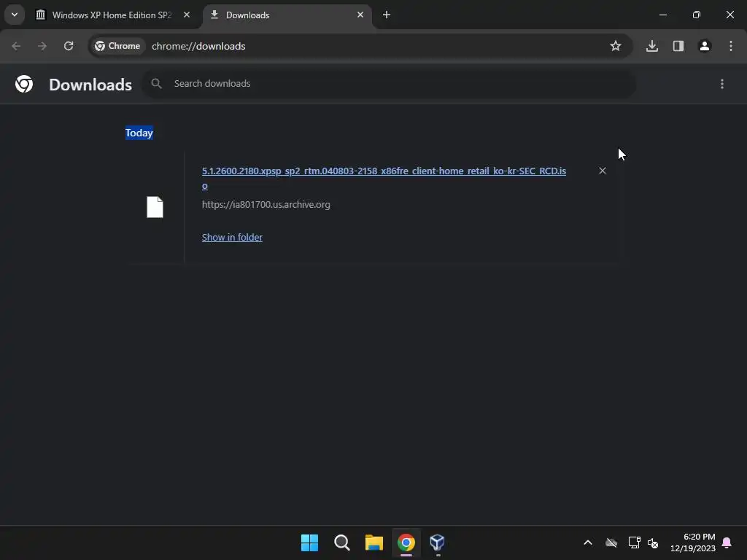The image size is (747, 560).
Task: Click the Downloads page heading
Action: [90, 85]
